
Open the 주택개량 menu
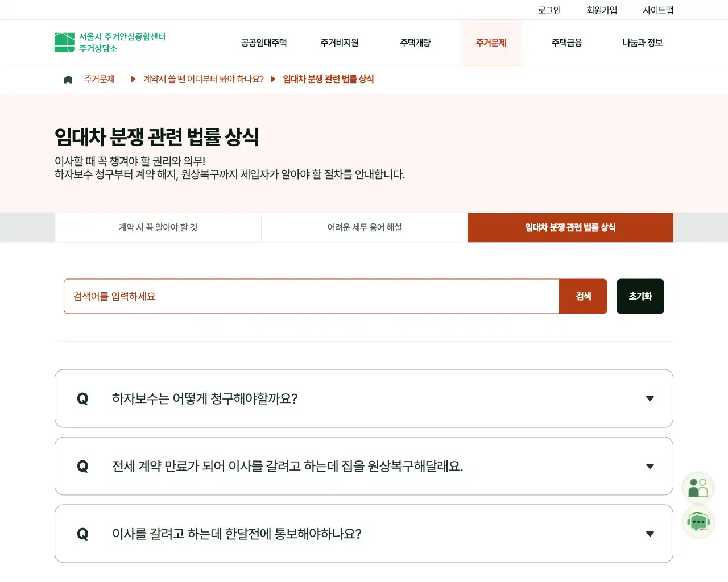click(415, 43)
